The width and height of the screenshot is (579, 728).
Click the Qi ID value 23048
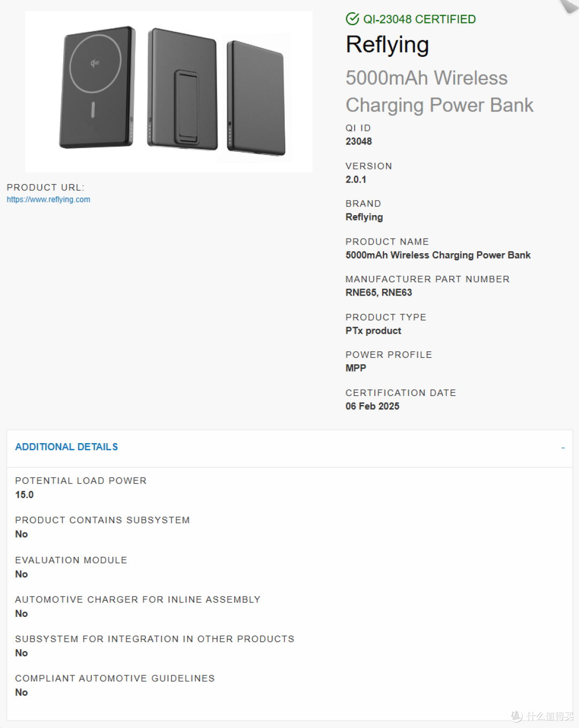[x=359, y=142]
